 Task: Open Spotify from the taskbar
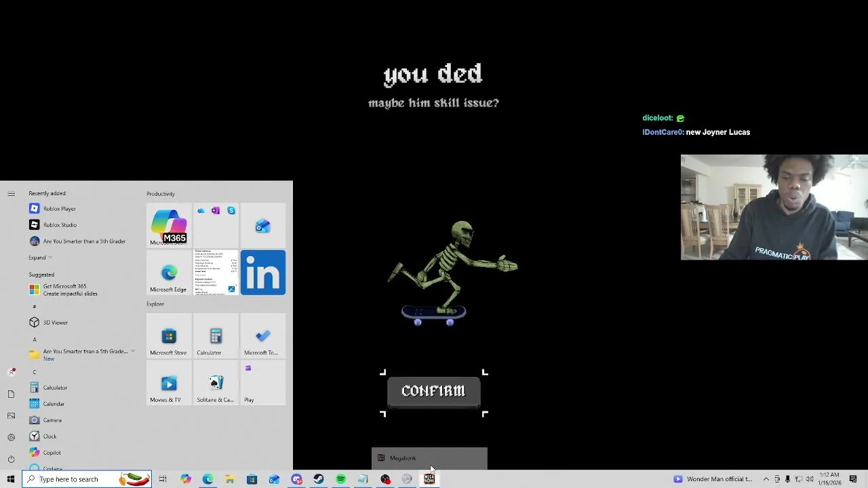click(340, 479)
